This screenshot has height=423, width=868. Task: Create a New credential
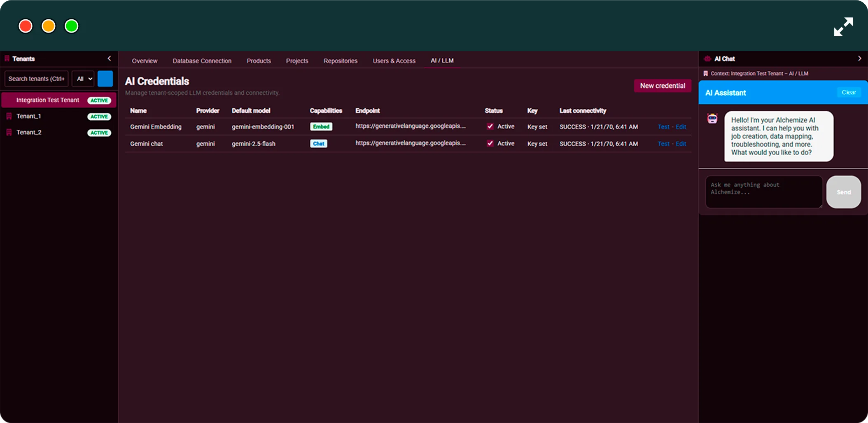pos(663,86)
